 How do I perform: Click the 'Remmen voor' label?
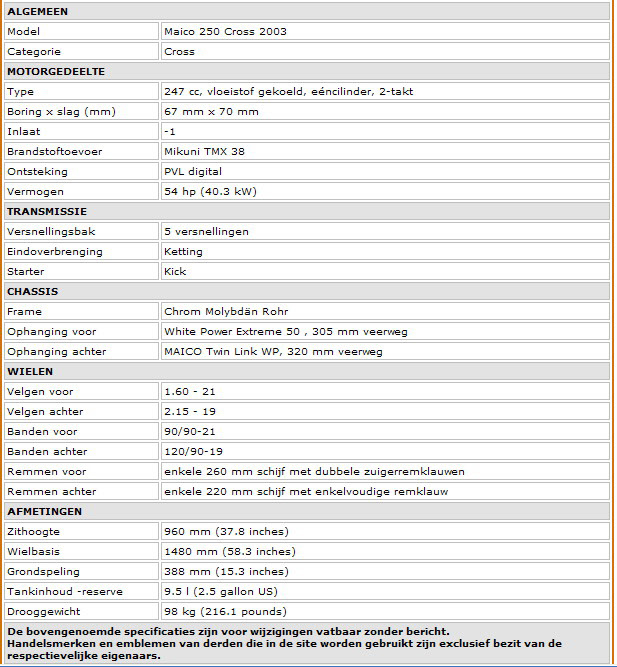(x=46, y=471)
